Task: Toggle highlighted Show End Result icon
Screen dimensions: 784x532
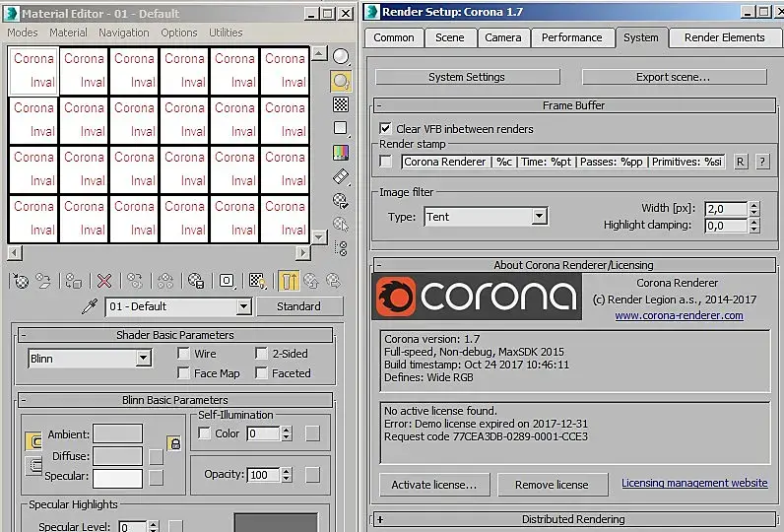Action: coord(289,281)
